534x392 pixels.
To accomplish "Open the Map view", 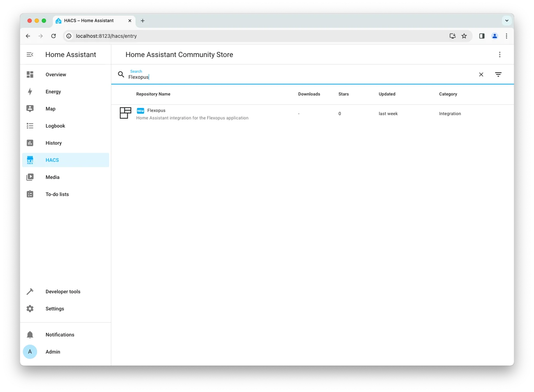I will pyautogui.click(x=50, y=109).
